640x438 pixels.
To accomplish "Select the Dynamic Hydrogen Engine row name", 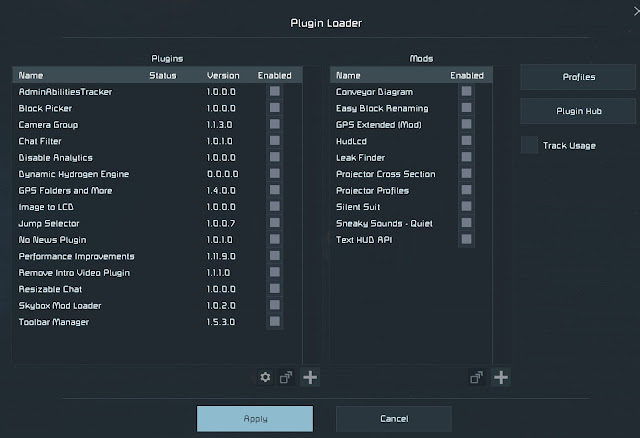I will click(x=74, y=174).
